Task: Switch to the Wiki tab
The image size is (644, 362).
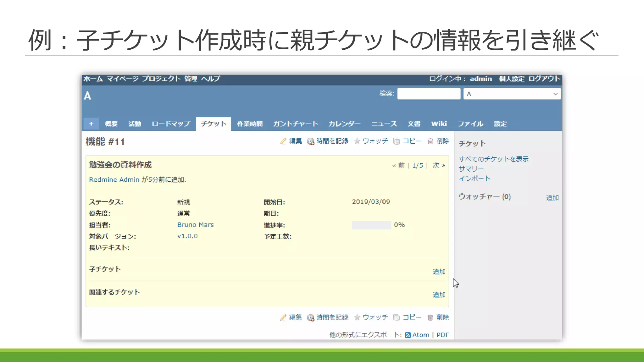Action: (x=439, y=124)
